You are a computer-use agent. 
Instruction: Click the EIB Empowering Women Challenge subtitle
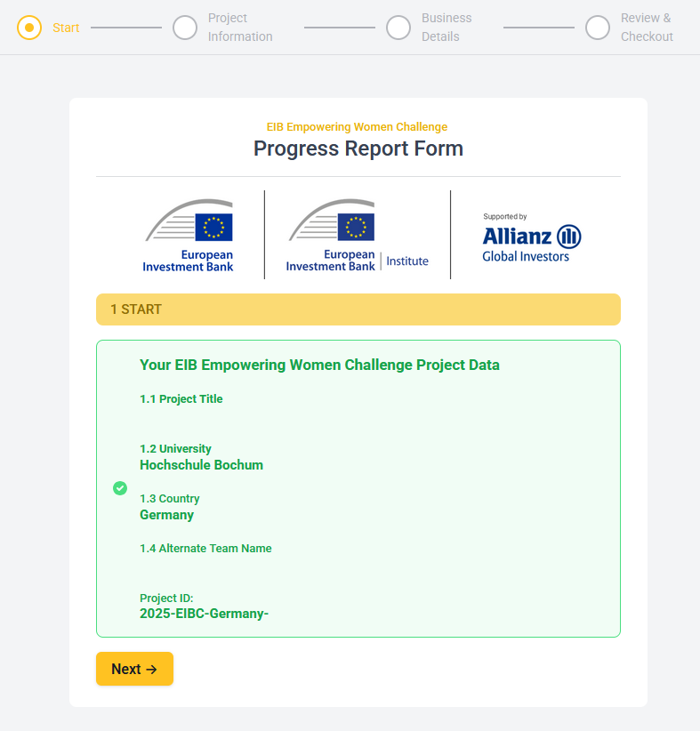point(357,127)
